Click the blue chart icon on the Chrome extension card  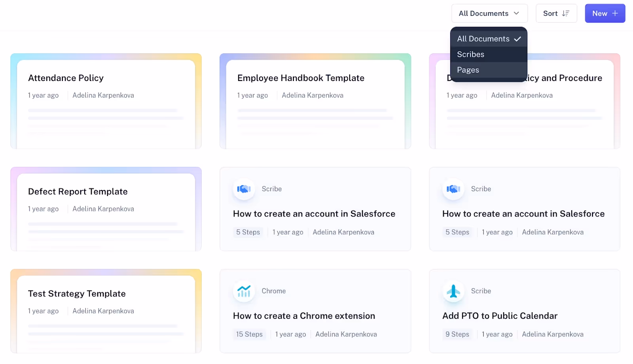coord(243,291)
